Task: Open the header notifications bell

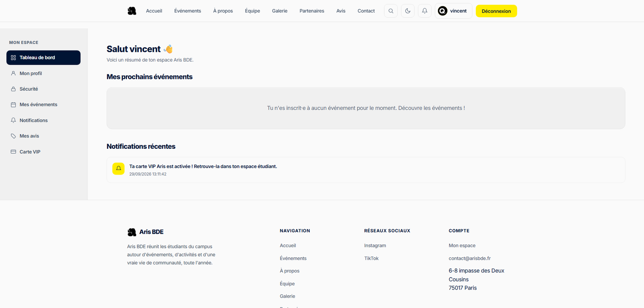Action: [425, 11]
